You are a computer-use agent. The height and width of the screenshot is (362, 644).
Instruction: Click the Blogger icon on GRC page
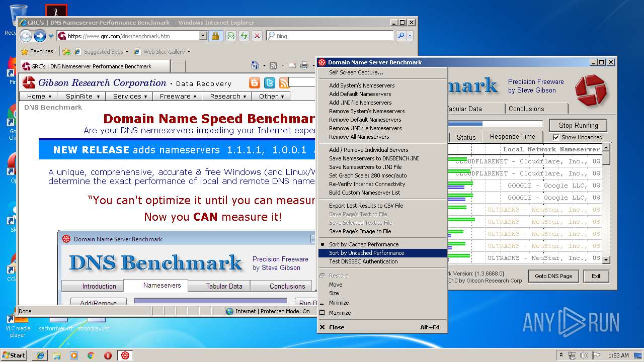[x=255, y=83]
